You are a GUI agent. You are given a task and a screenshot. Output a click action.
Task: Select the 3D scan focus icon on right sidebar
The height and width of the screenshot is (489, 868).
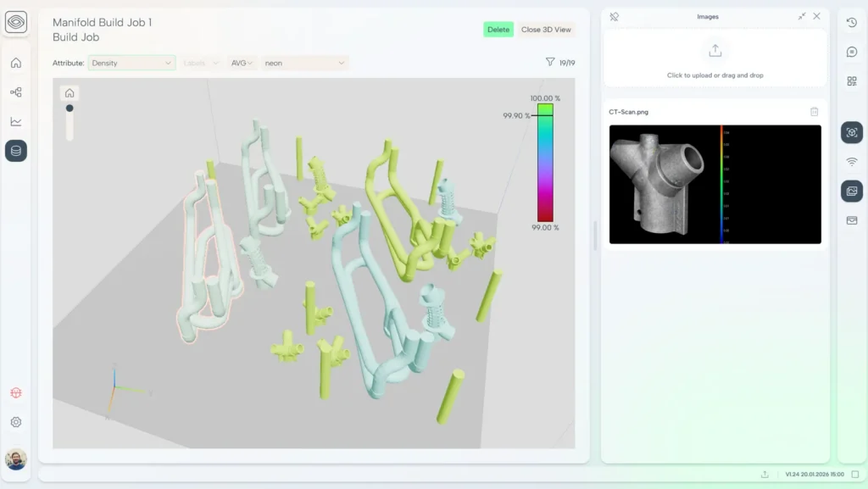851,132
